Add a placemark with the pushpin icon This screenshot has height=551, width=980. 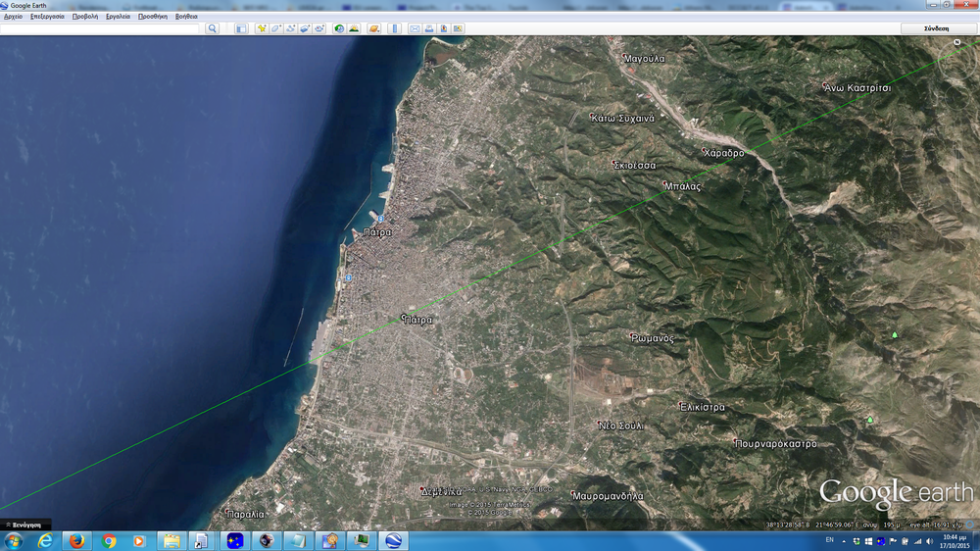pos(262,28)
